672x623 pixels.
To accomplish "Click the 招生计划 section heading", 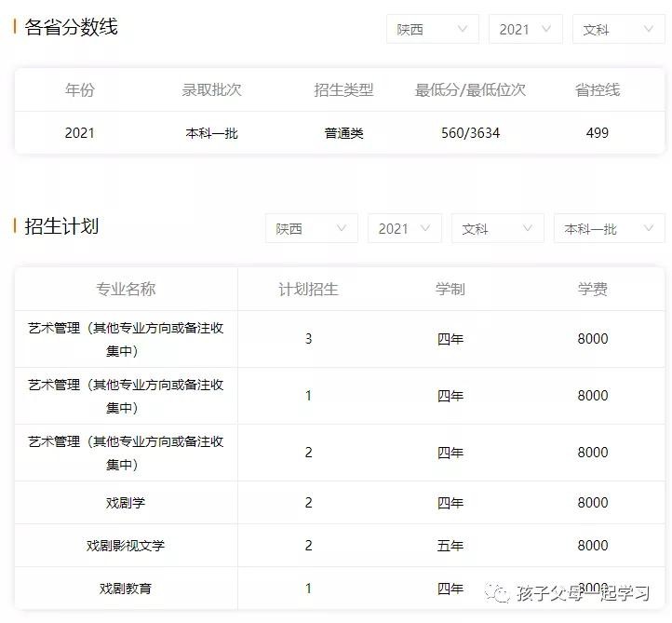I will tap(61, 226).
